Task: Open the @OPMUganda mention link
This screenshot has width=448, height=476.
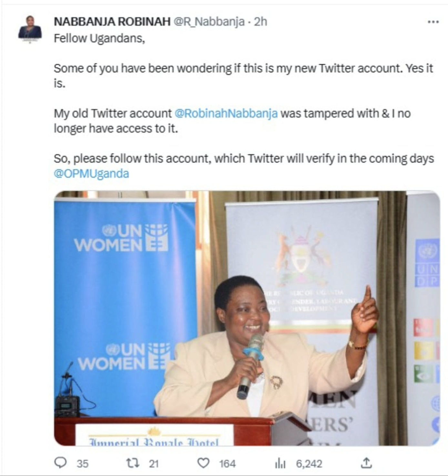Action: [91, 174]
